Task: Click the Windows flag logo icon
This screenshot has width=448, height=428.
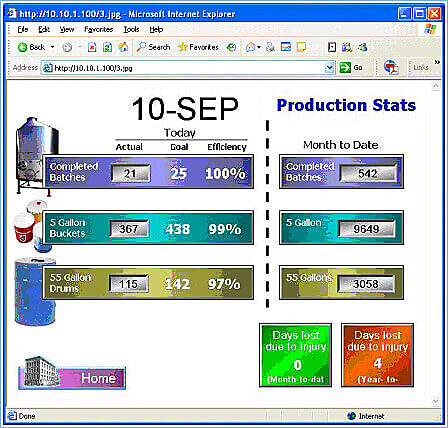Action: pyautogui.click(x=430, y=29)
